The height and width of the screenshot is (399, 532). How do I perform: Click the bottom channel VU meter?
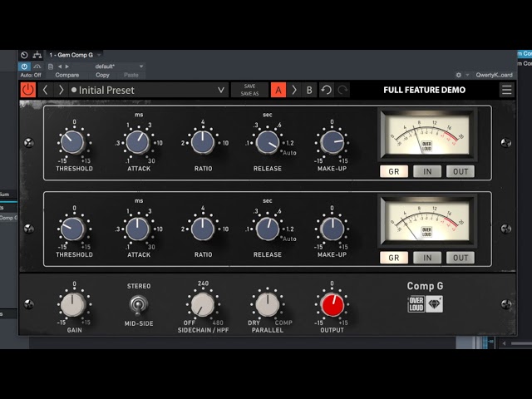coord(427,221)
